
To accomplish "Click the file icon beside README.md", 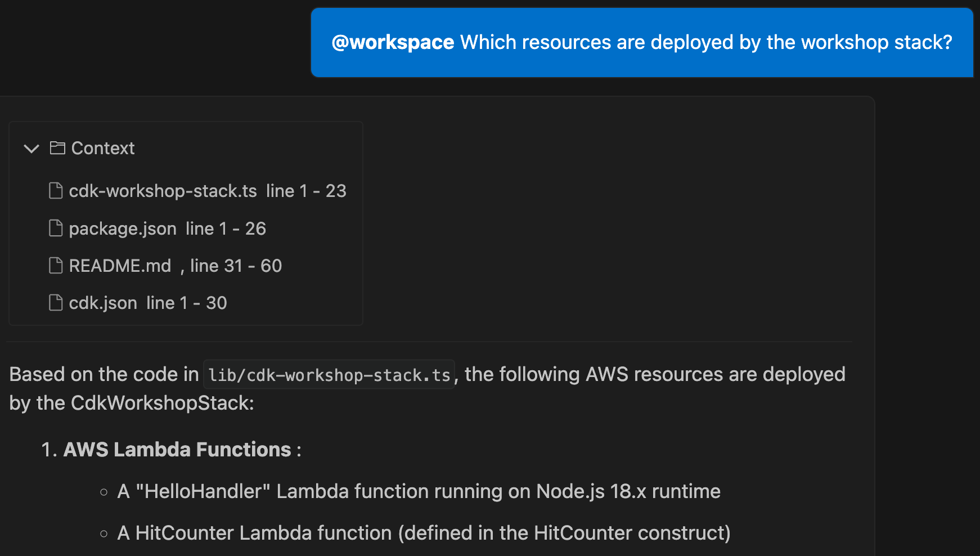I will (56, 265).
